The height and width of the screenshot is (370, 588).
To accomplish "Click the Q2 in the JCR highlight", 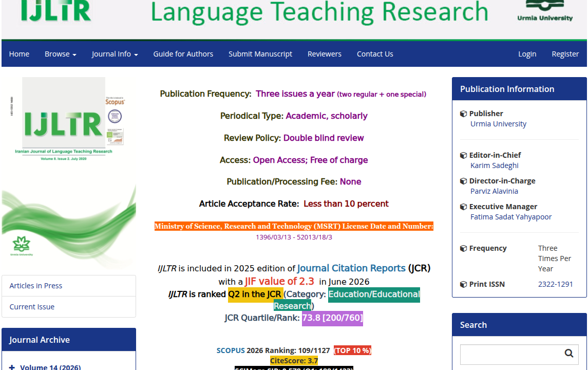I will click(x=255, y=294).
